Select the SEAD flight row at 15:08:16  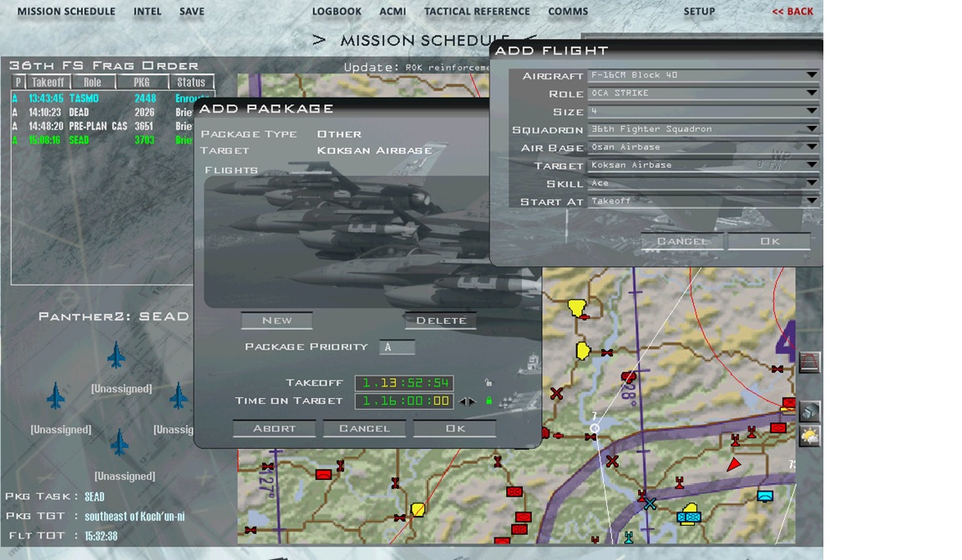[x=103, y=140]
